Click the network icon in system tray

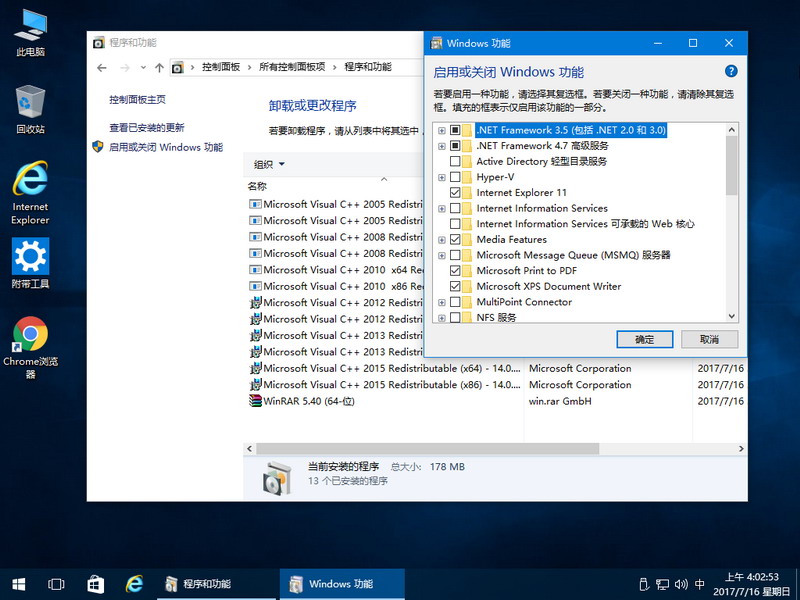(663, 584)
